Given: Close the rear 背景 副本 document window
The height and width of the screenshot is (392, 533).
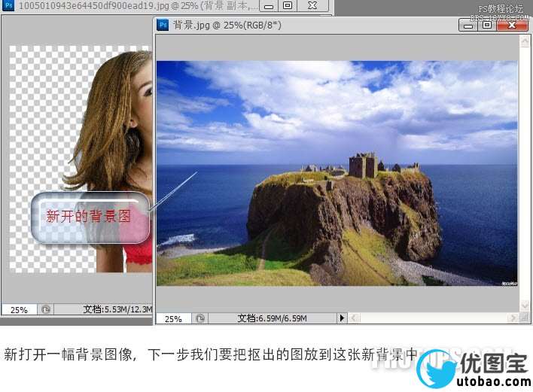Looking at the screenshot, I should (x=312, y=5).
